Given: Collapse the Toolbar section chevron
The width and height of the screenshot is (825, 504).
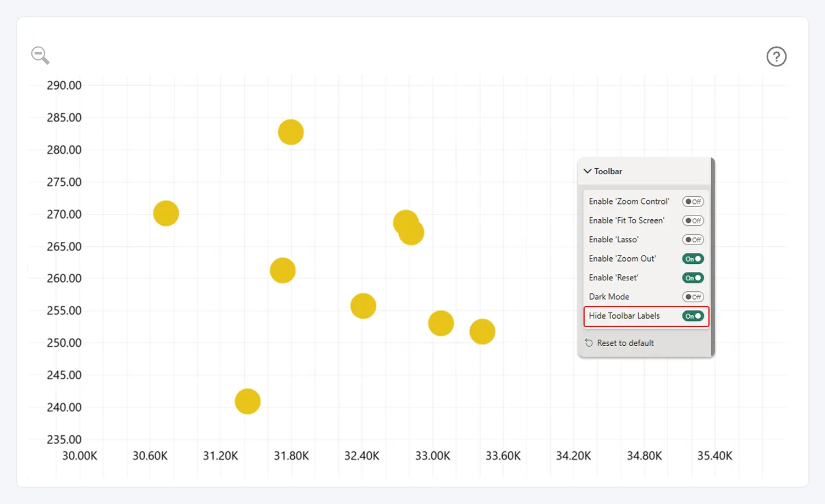Looking at the screenshot, I should [587, 171].
